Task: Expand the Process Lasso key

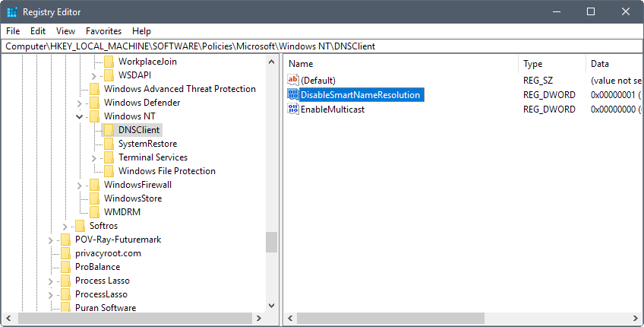Action: 51,281
